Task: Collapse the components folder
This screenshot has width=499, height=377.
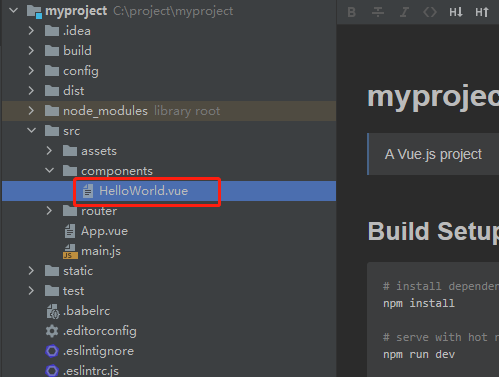Action: click(50, 170)
